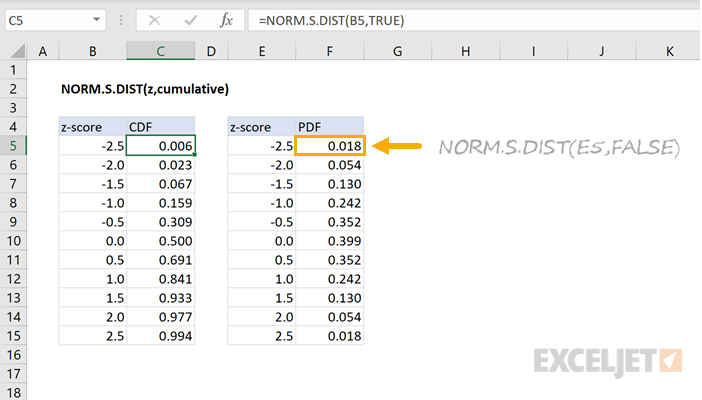The width and height of the screenshot is (702, 400).
Task: Click the Select All corner triangle
Action: click(x=17, y=51)
